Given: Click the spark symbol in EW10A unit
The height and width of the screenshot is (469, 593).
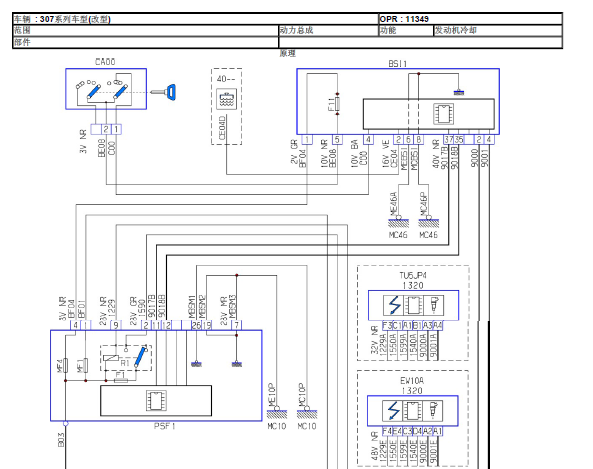Looking at the screenshot, I should (393, 410).
